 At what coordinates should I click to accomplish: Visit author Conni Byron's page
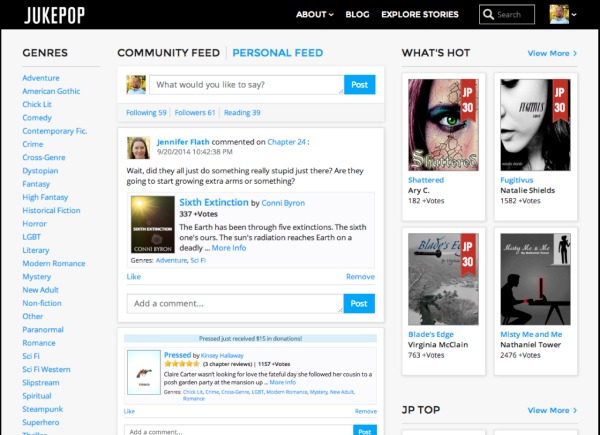283,203
